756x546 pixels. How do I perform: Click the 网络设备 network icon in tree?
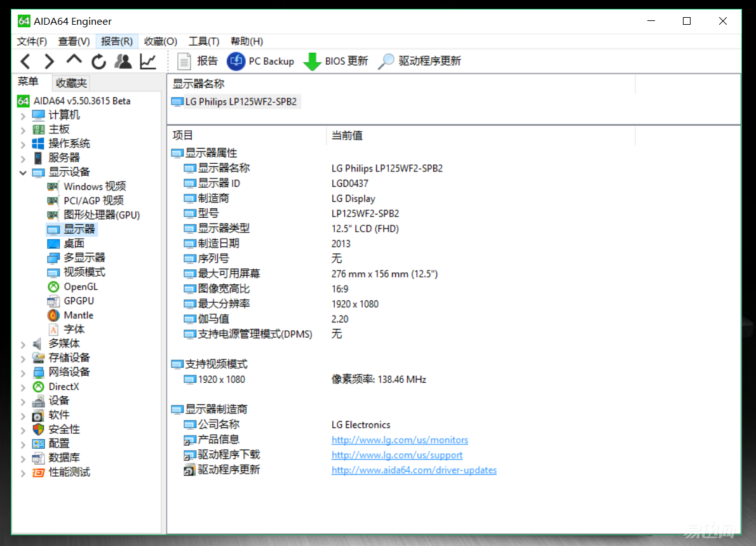click(38, 372)
